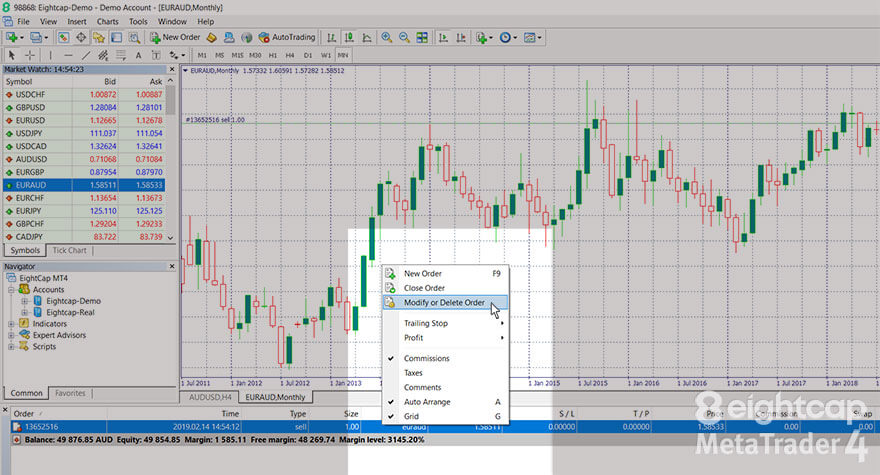This screenshot has height=475, width=880.
Task: Toggle the Market Watch toolbar icon
Action: coord(63,38)
